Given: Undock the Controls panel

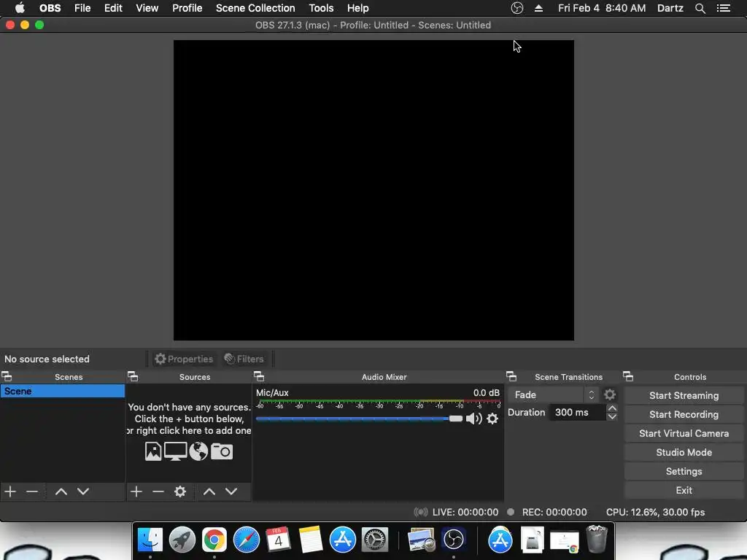Looking at the screenshot, I should 628,377.
